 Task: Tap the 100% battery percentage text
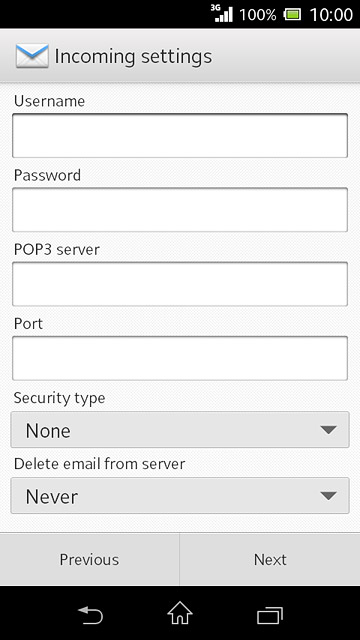[x=258, y=15]
